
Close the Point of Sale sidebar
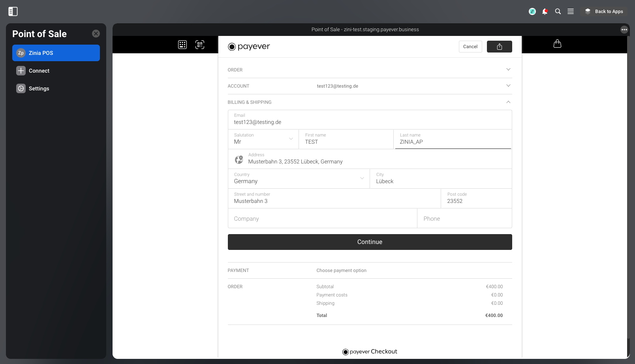pos(96,34)
